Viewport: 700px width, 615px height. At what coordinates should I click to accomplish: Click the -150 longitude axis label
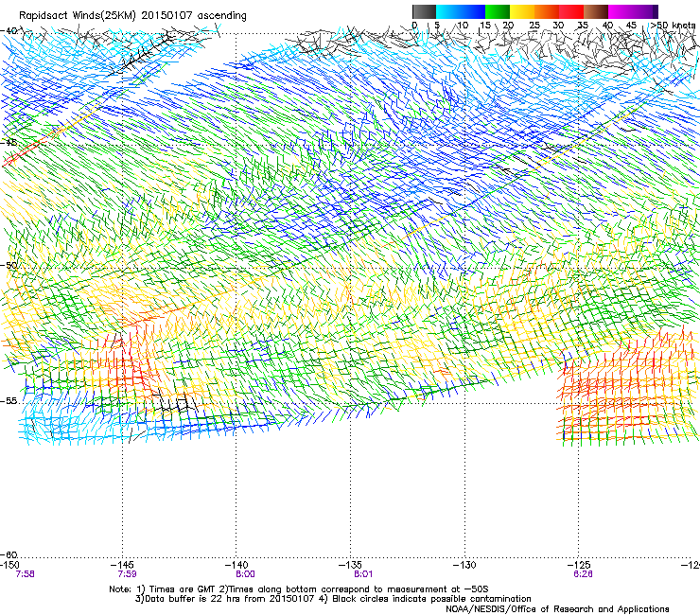[x=9, y=565]
